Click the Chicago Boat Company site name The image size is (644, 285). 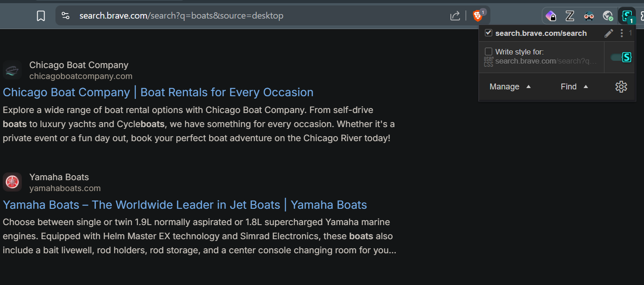click(x=79, y=65)
